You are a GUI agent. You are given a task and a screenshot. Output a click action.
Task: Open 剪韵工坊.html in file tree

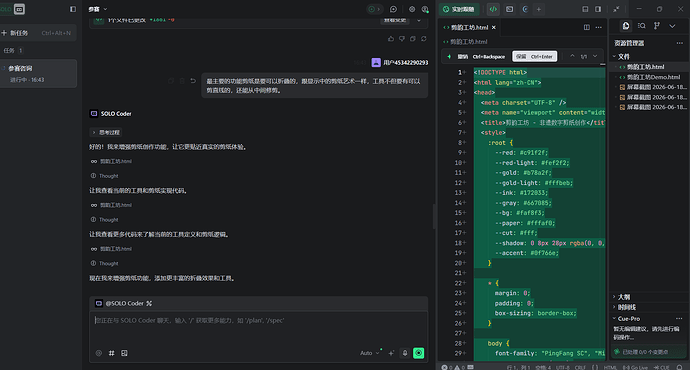point(646,67)
